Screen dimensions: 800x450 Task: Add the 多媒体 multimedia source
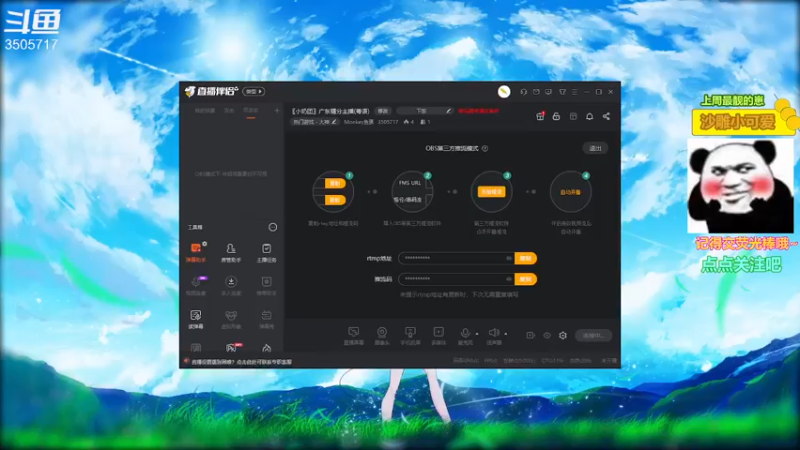(438, 336)
